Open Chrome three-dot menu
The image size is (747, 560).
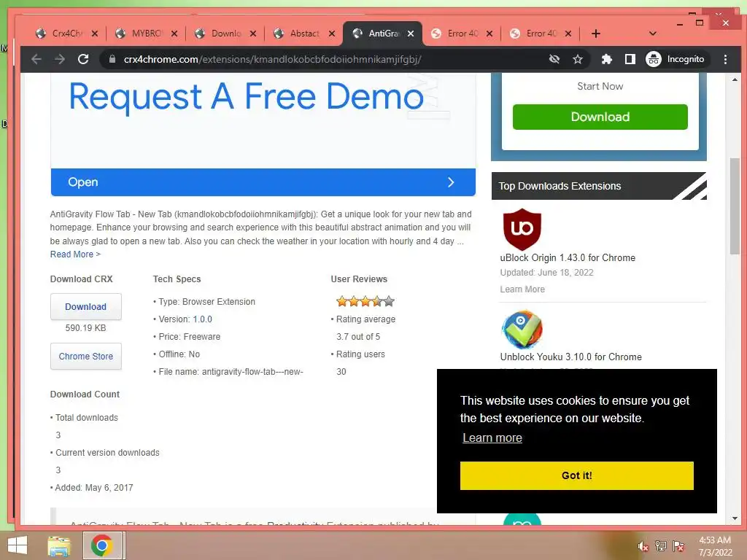[x=725, y=59]
